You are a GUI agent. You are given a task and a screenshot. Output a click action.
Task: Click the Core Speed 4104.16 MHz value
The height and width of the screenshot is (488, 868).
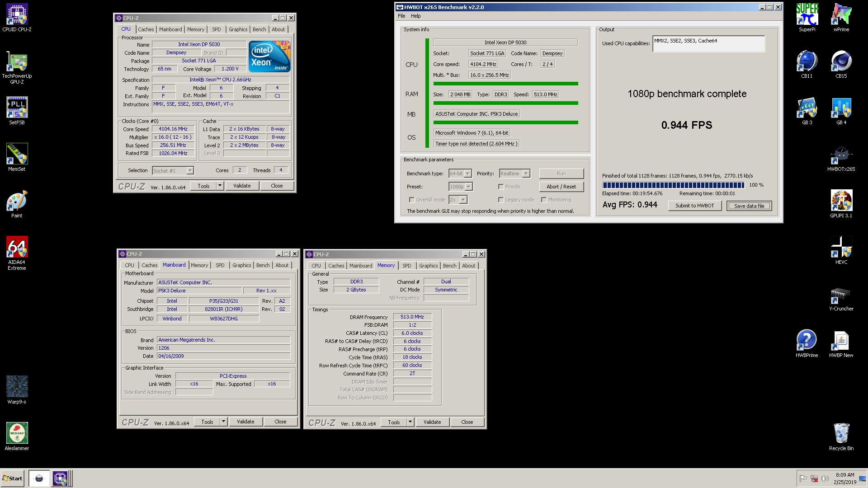pos(173,129)
